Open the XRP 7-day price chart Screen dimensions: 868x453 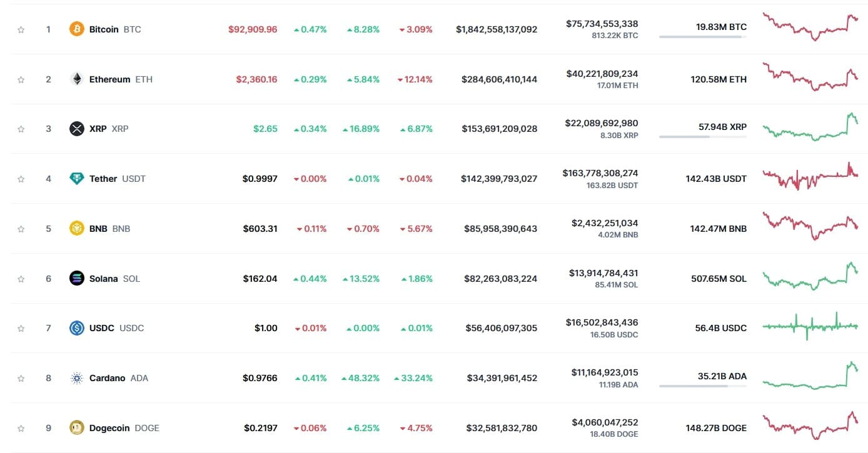point(810,127)
